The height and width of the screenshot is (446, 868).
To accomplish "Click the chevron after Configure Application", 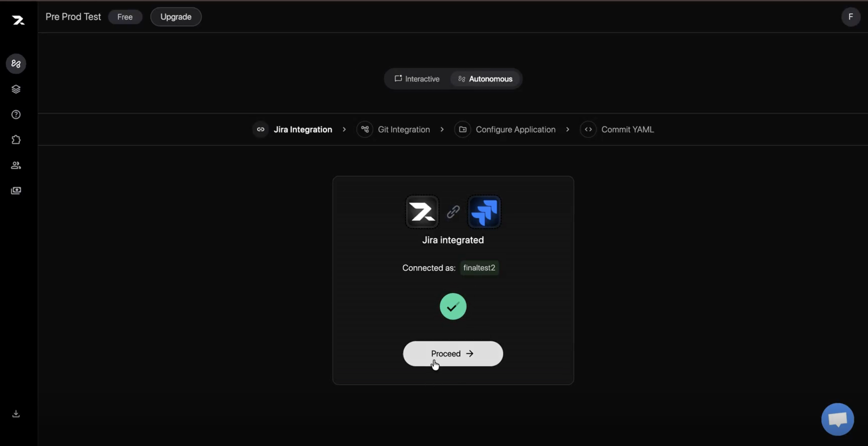I will point(568,129).
